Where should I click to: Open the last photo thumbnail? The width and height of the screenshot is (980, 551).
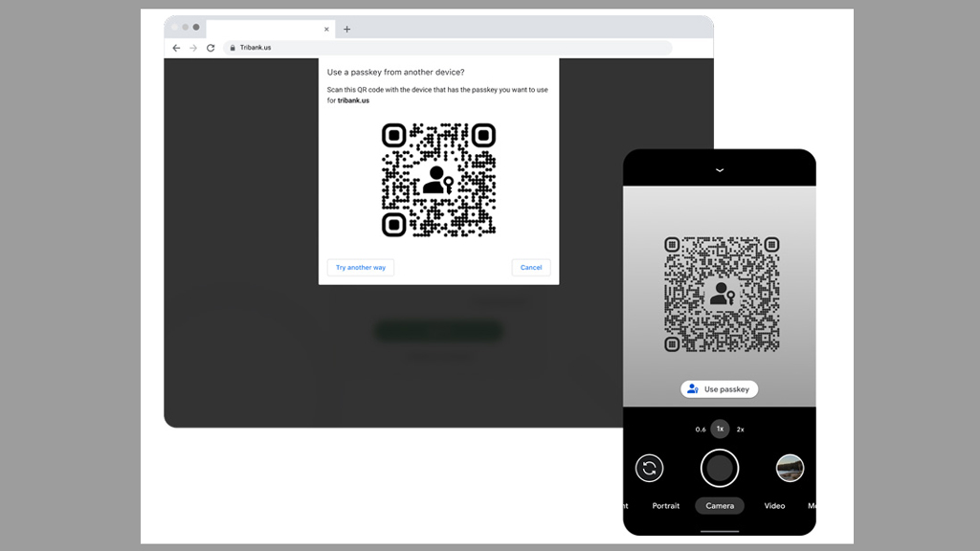coord(790,468)
